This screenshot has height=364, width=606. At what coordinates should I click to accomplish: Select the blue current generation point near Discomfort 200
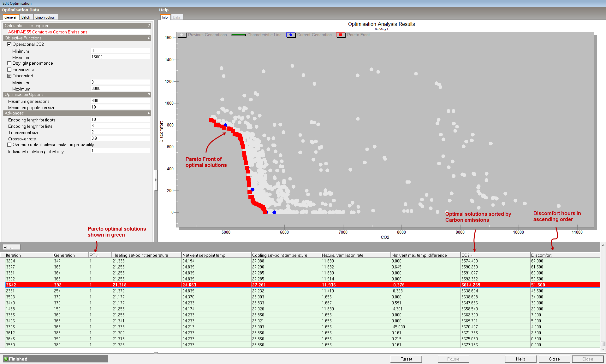pos(252,190)
